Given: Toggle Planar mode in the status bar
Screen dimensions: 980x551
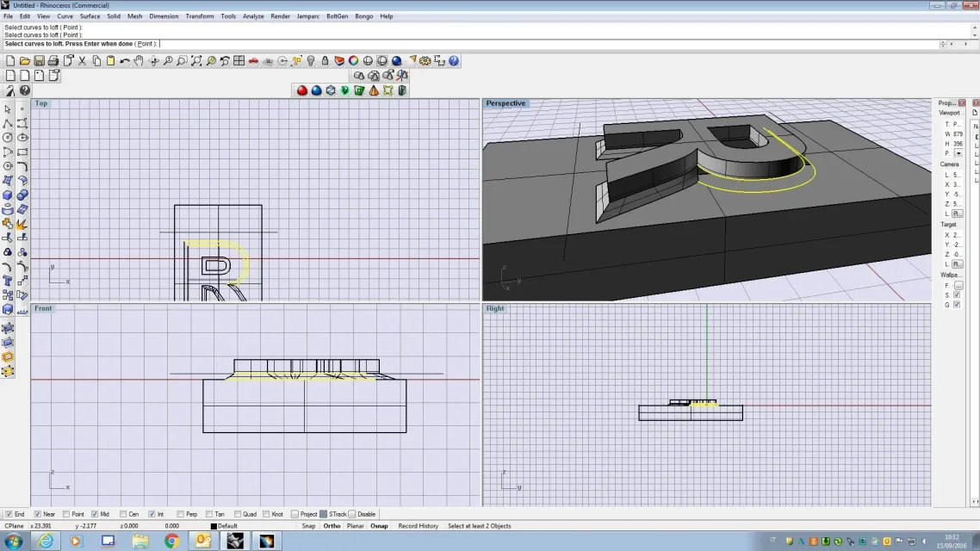Looking at the screenshot, I should 356,526.
